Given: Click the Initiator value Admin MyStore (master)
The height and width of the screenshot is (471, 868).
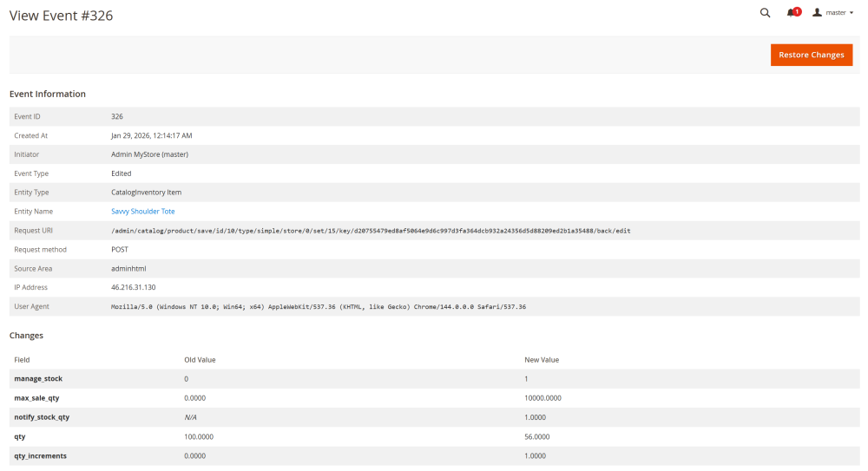Looking at the screenshot, I should [x=149, y=154].
